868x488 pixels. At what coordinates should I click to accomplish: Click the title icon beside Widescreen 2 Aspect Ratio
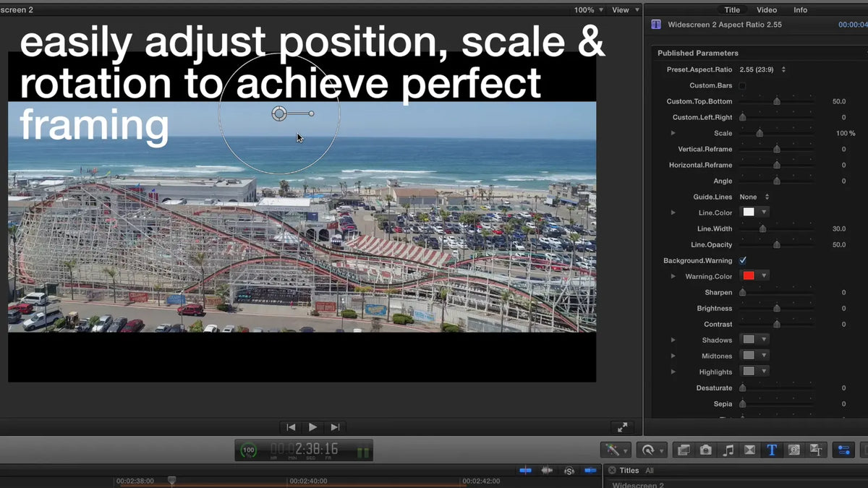(x=656, y=25)
